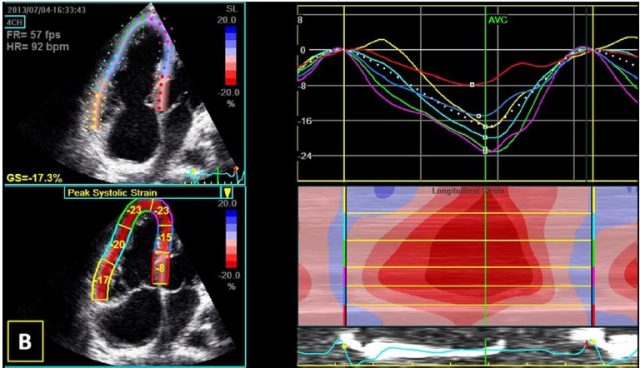Click the lower strain color scale bar
The height and width of the screenshot is (368, 640).
click(x=231, y=238)
